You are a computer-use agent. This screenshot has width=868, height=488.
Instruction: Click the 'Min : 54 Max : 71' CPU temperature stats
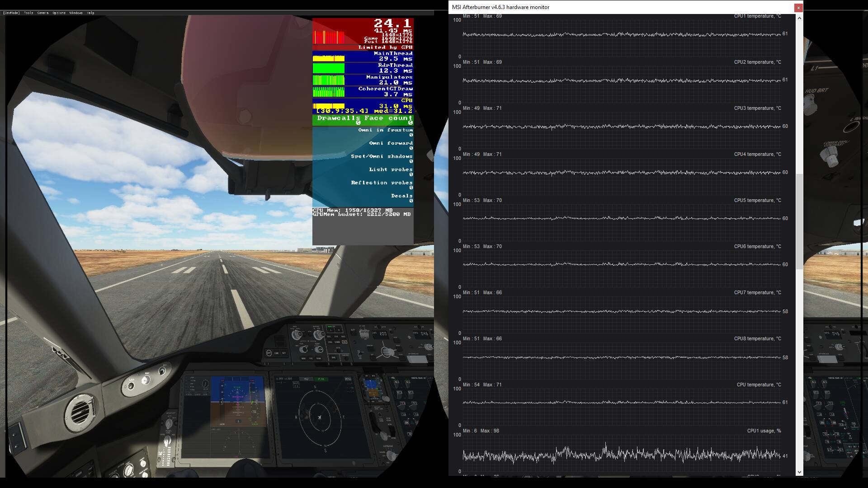(x=482, y=385)
